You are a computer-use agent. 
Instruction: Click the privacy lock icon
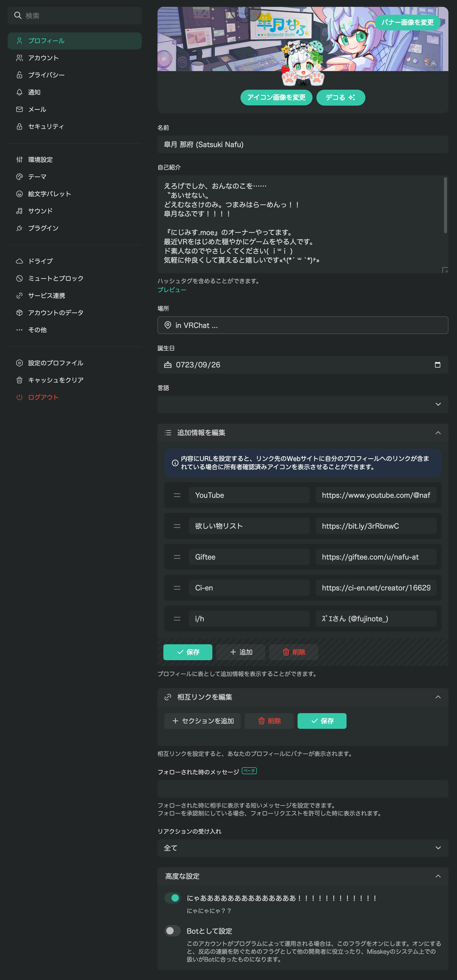click(19, 75)
